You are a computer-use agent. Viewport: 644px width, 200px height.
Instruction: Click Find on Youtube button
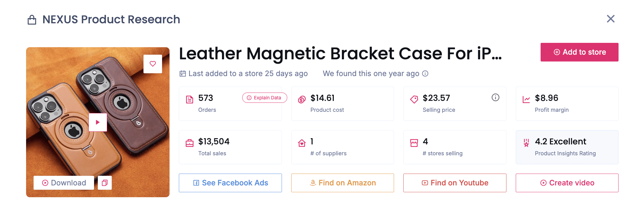[455, 183]
